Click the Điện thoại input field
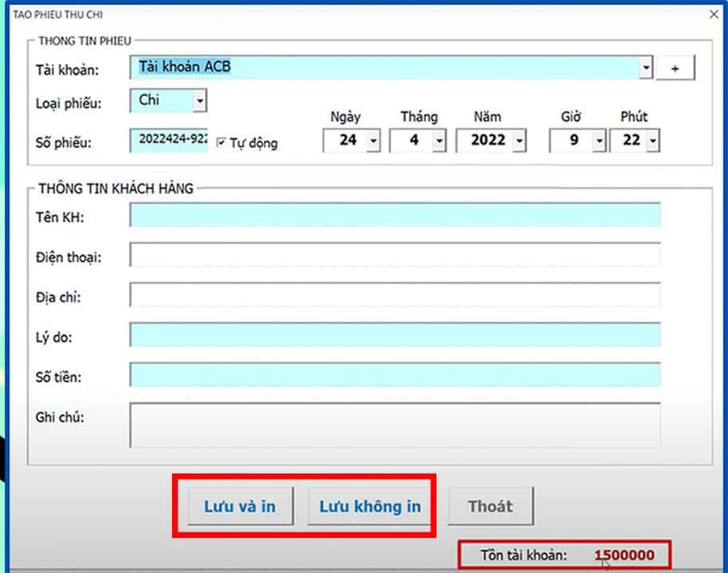Screen dimensions: 728x573 click(395, 255)
